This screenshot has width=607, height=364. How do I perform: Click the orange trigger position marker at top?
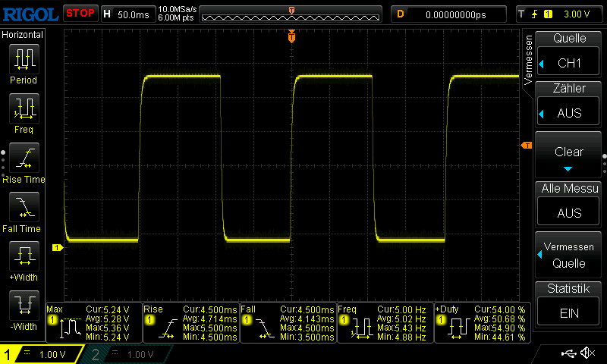pos(291,36)
